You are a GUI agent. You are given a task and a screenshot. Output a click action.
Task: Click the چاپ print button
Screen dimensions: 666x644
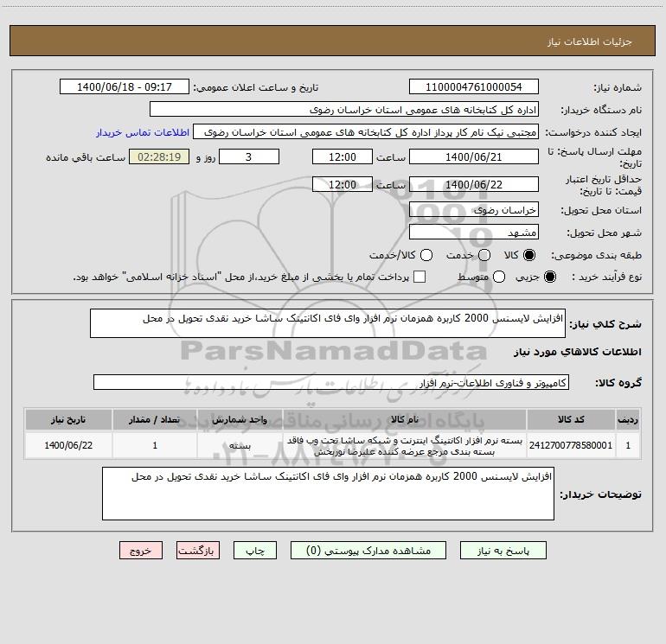click(255, 551)
